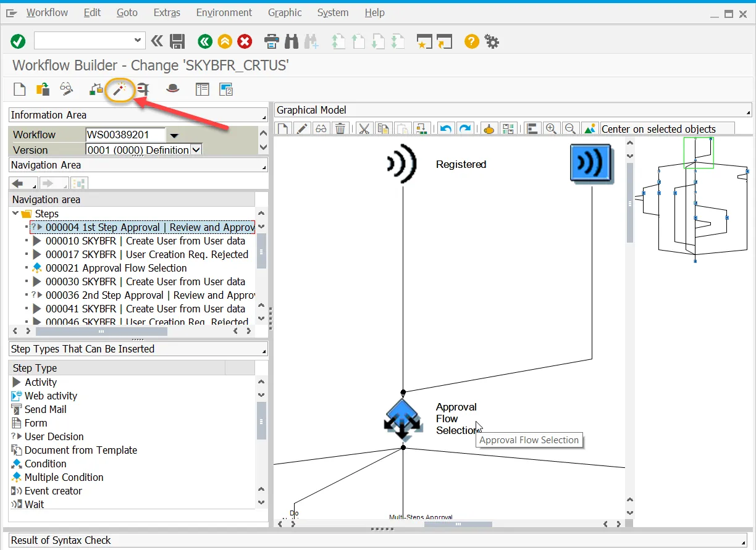
Task: Open the Environment menu
Action: click(x=224, y=12)
